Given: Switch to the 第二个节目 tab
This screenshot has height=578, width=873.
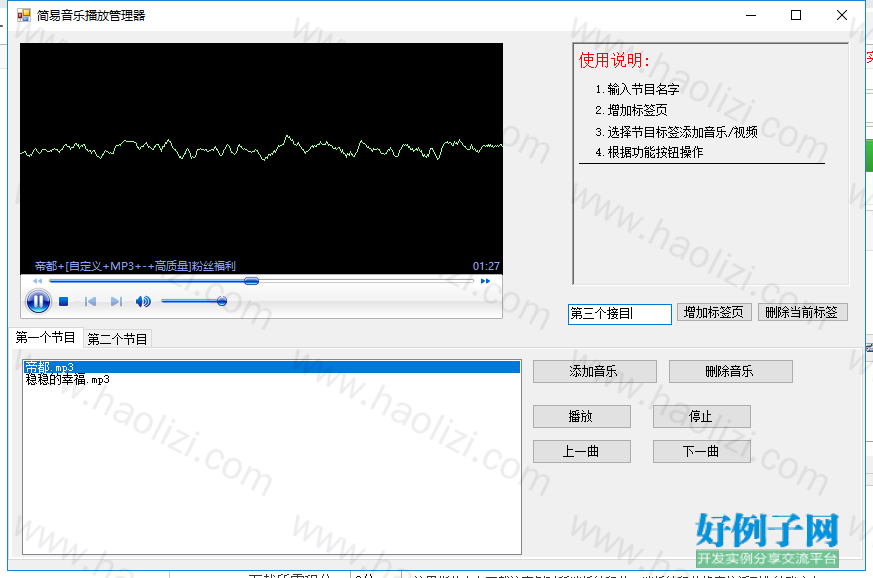Looking at the screenshot, I should point(117,339).
